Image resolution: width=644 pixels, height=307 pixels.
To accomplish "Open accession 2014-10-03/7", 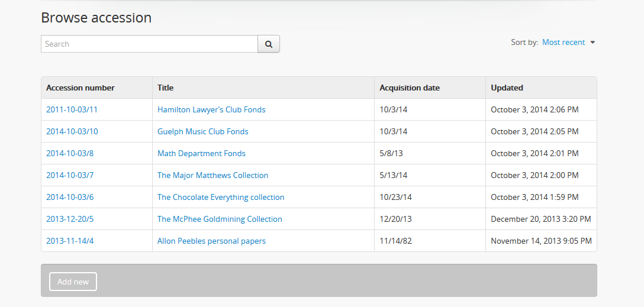I will click(x=70, y=175).
